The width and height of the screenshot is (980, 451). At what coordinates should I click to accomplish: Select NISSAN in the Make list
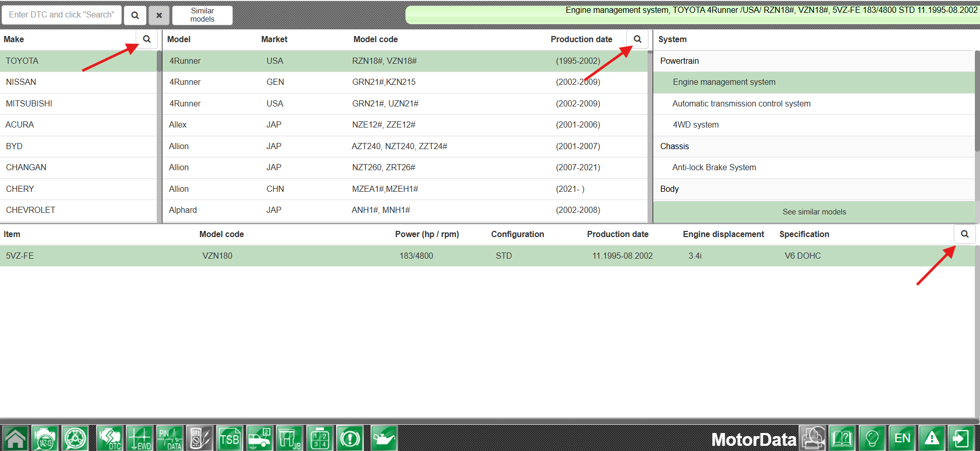click(x=21, y=82)
